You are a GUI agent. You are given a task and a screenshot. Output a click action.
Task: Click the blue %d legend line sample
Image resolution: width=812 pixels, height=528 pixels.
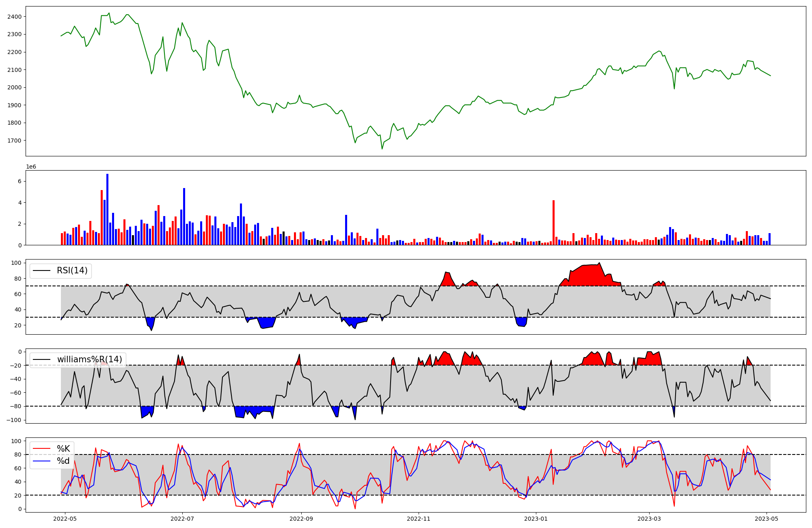tap(41, 461)
